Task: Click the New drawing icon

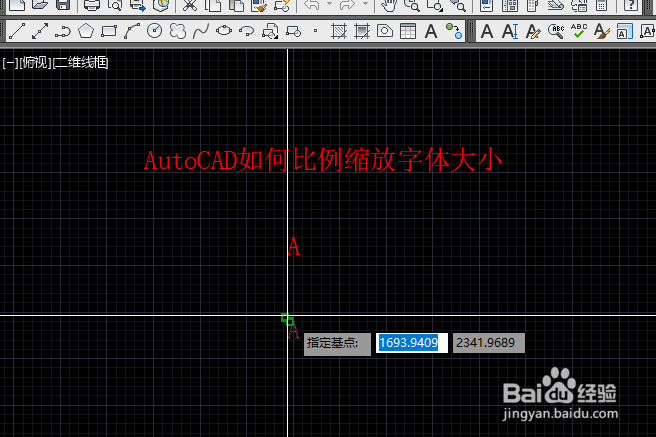Action: coord(17,5)
